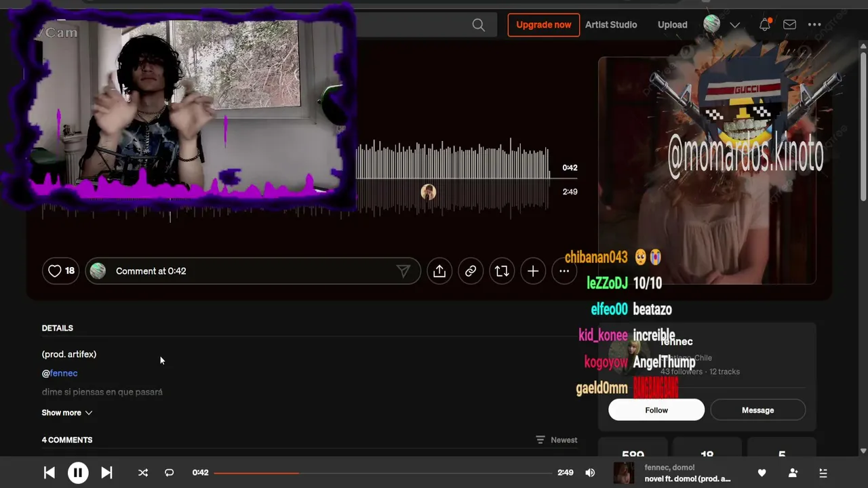Mute the volume speaker icon
This screenshot has width=868, height=488.
tap(590, 473)
